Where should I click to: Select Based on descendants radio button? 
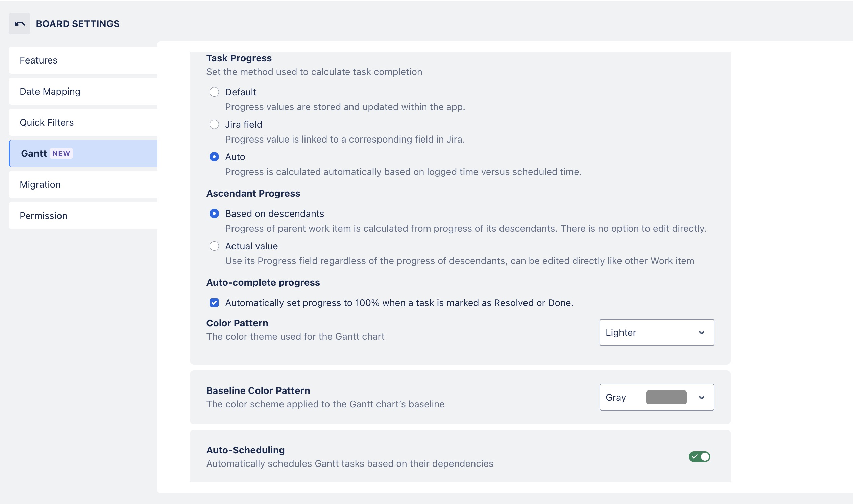pyautogui.click(x=214, y=213)
